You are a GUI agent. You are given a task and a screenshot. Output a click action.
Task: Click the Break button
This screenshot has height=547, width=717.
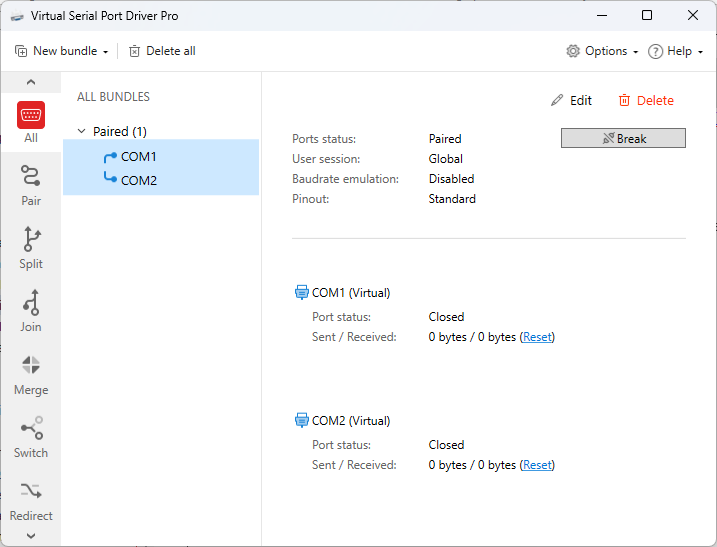623,138
